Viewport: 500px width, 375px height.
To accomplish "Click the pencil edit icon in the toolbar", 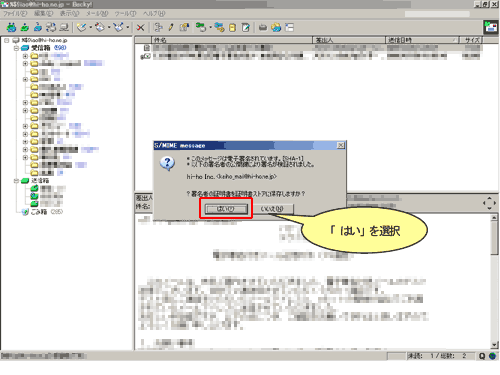I will point(171,27).
